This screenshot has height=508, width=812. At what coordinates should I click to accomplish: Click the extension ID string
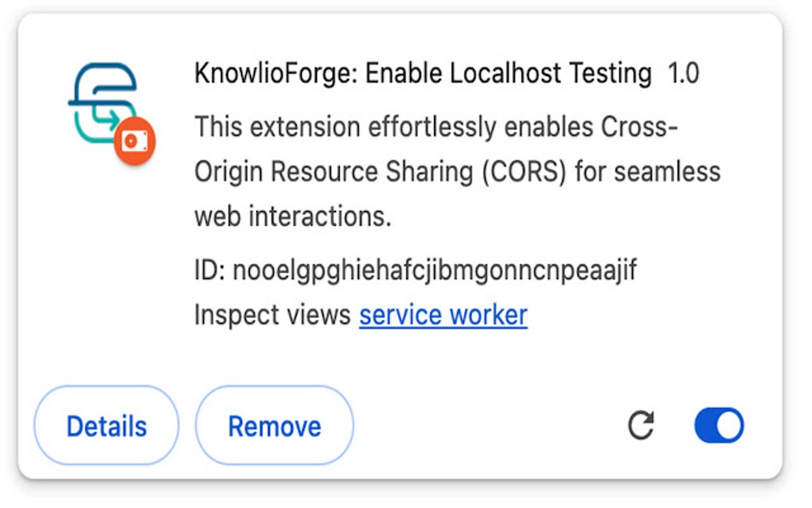(x=435, y=272)
